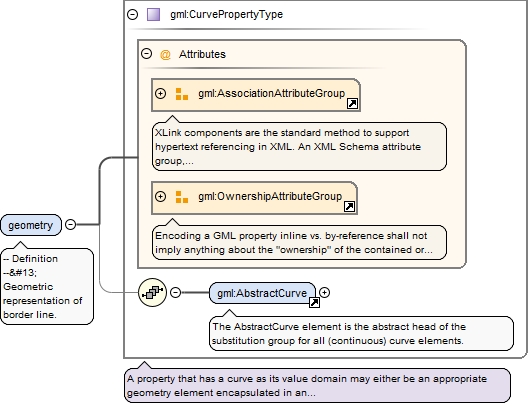Click AssociationAttributeGroup orange blocks icon
The image size is (529, 406).
point(182,94)
